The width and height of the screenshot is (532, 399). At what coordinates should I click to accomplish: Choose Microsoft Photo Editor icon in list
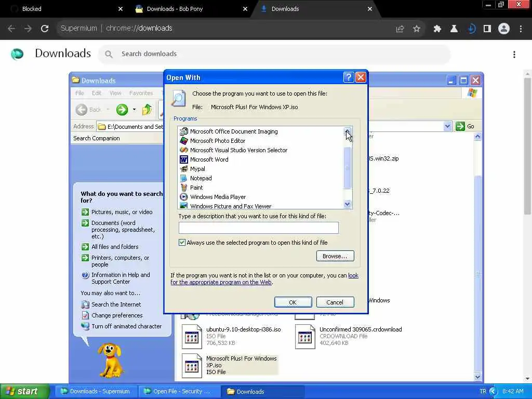[183, 140]
